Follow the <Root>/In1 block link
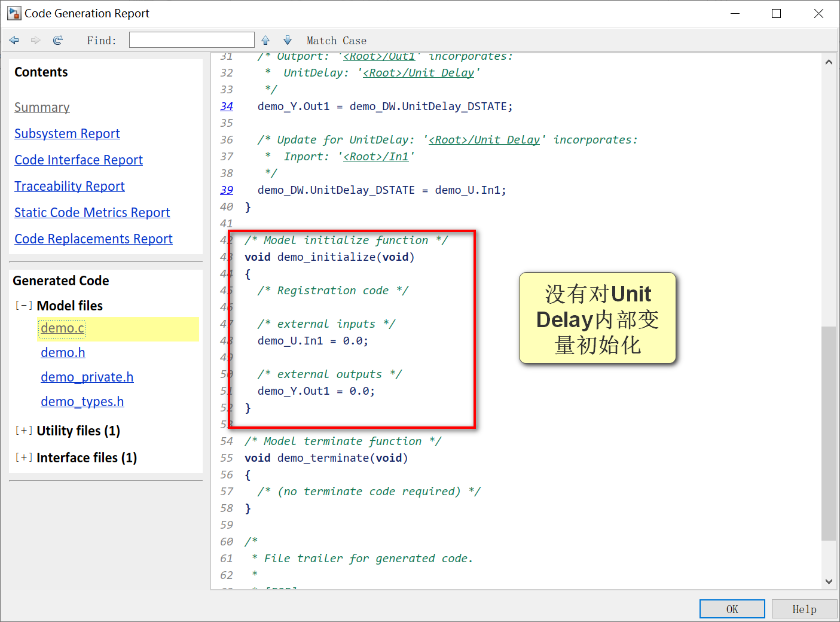 (x=376, y=157)
